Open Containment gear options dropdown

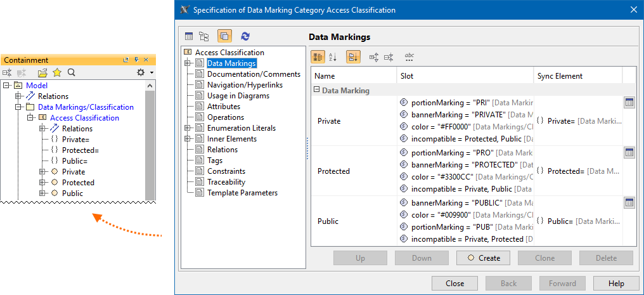(x=145, y=72)
